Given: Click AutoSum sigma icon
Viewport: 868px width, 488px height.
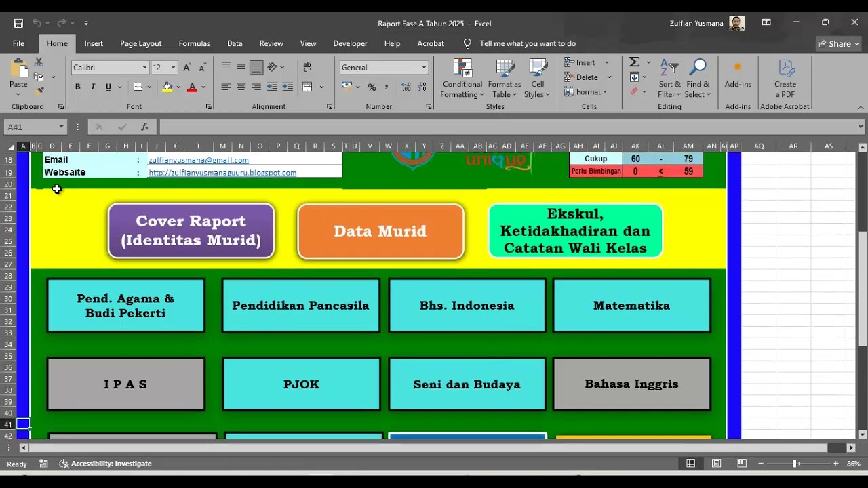Looking at the screenshot, I should (x=634, y=62).
